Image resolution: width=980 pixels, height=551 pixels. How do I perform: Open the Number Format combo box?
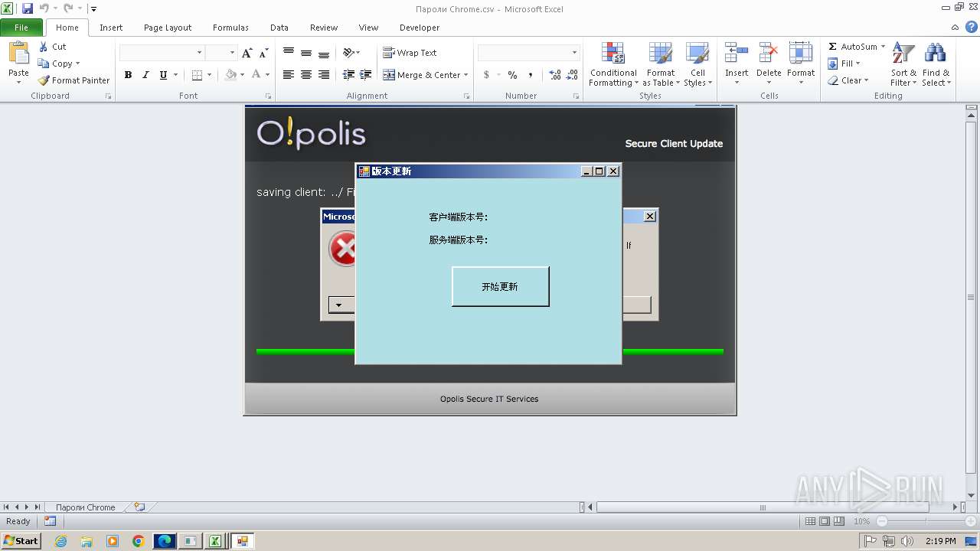[x=528, y=53]
